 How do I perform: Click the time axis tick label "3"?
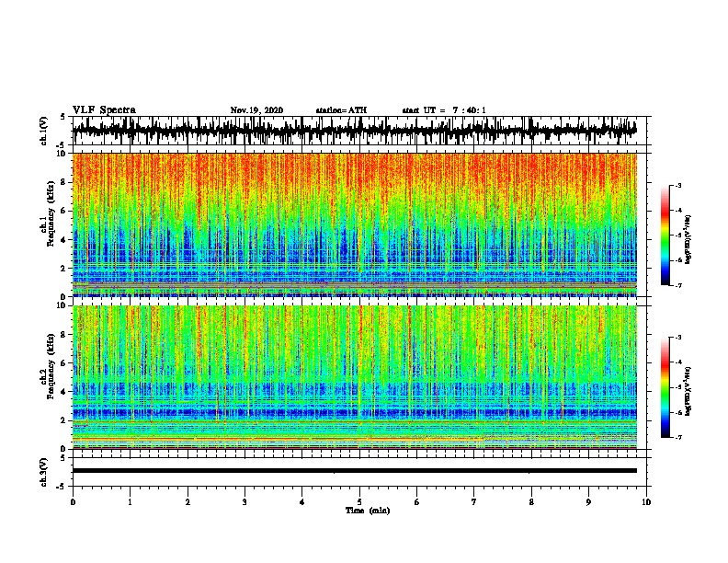click(245, 502)
